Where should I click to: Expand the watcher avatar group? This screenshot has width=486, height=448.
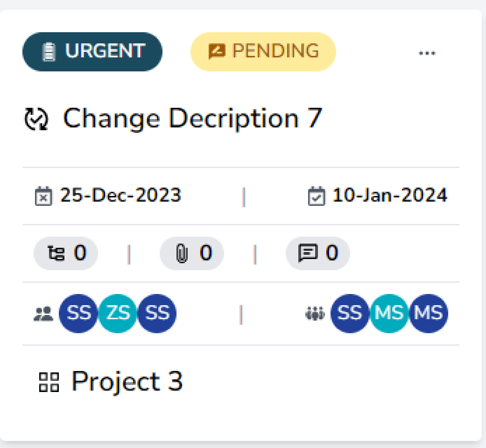click(x=389, y=313)
